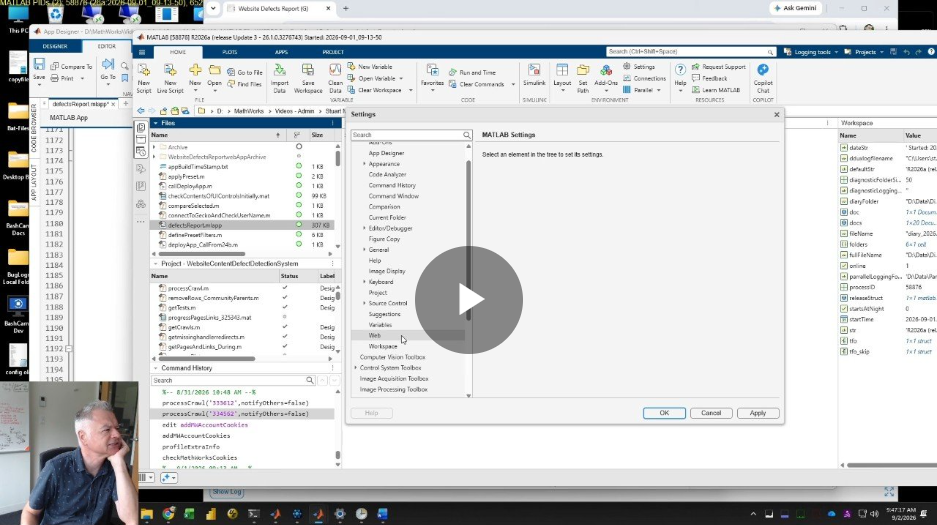This screenshot has width=937, height=525.
Task: Expand the Source Control settings node
Action: tap(364, 303)
